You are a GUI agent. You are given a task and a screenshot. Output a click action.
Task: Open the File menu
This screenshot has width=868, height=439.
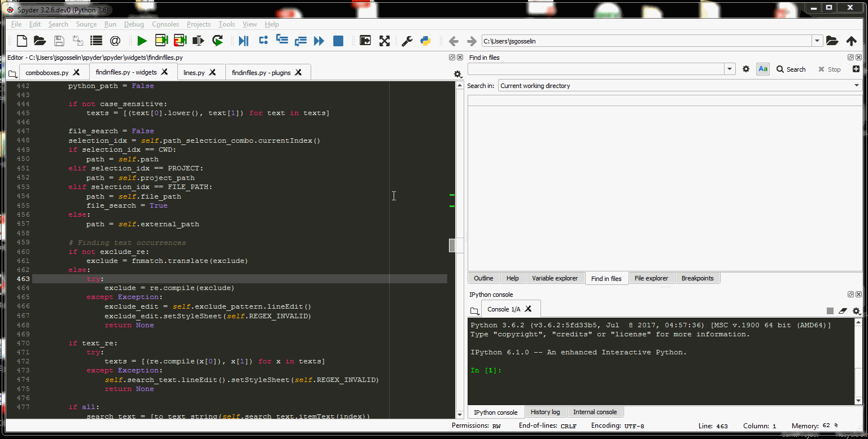tap(16, 24)
